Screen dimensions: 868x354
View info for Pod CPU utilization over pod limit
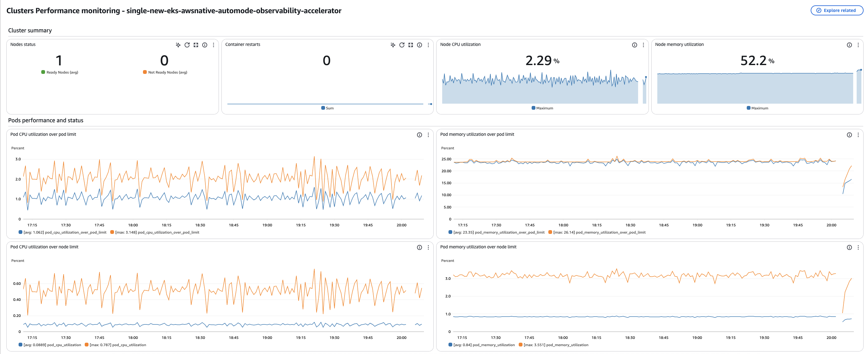coord(419,135)
